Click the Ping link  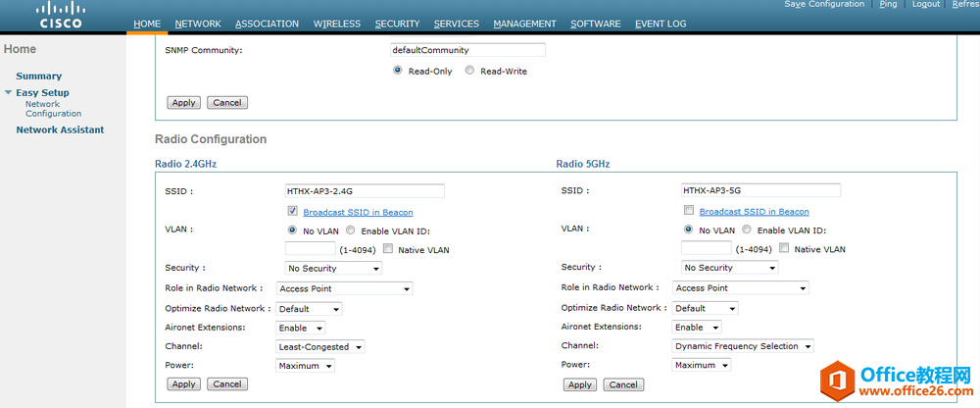click(888, 4)
